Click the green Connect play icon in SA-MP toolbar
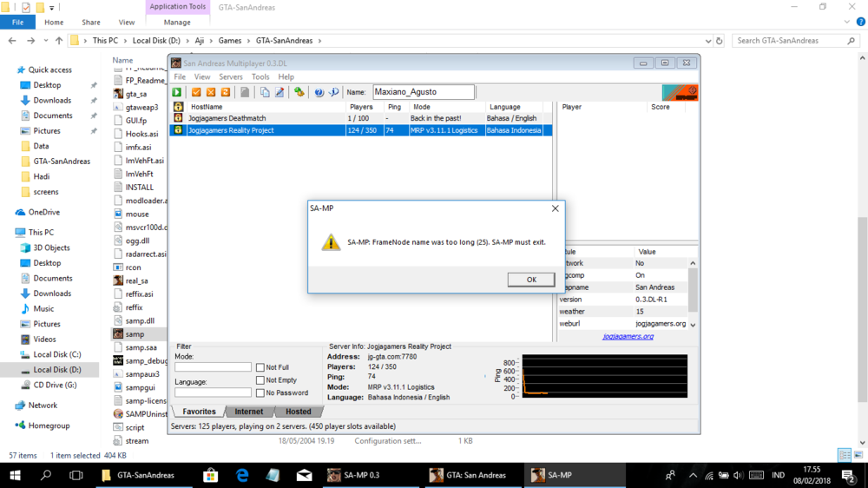868x488 pixels. 177,92
